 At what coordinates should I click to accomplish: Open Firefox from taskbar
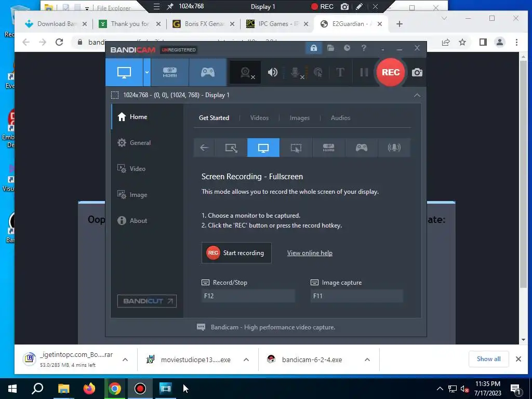89,389
